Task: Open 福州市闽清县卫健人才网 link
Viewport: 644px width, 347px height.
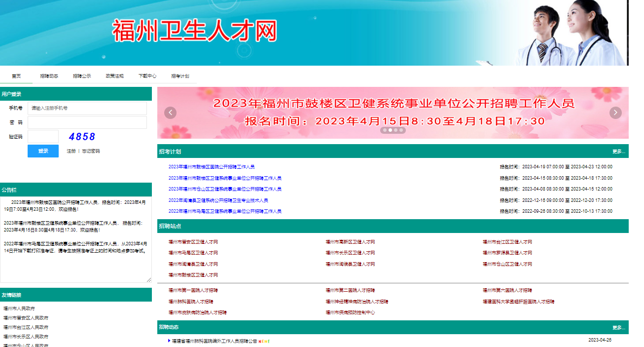Action: (193, 264)
